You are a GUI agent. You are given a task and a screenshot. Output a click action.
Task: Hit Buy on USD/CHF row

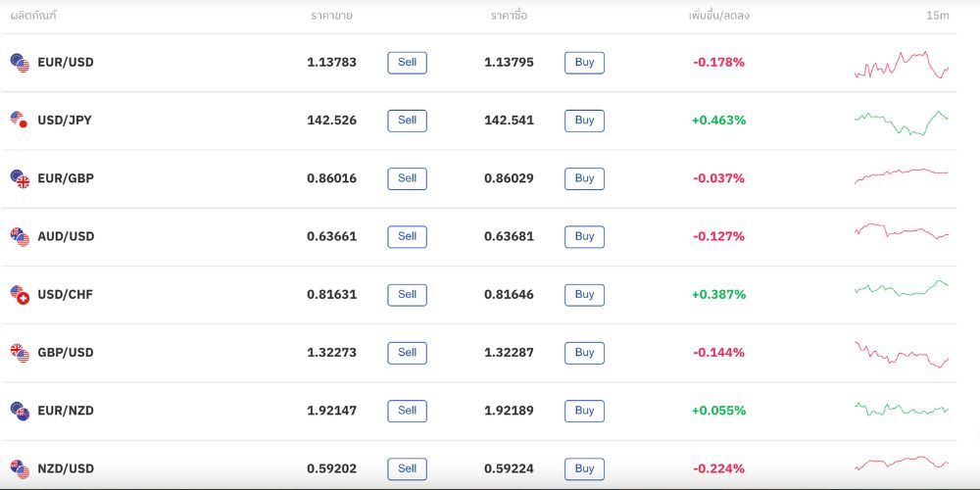coord(584,294)
